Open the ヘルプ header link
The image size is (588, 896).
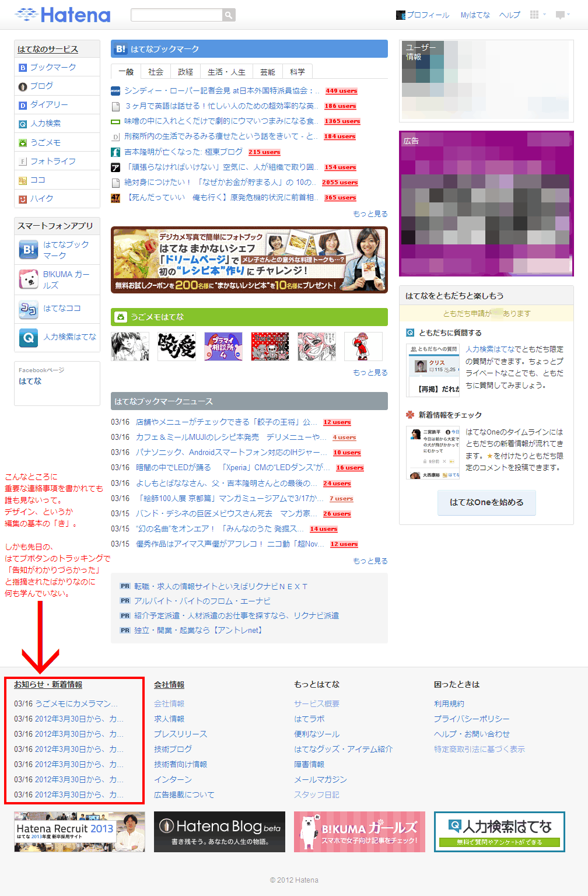(x=510, y=15)
